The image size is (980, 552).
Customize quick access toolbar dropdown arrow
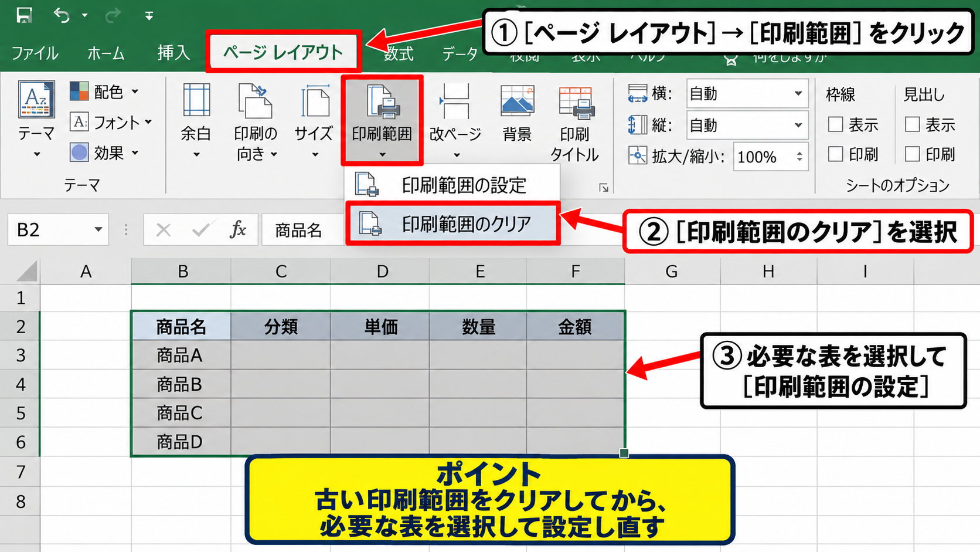[149, 16]
